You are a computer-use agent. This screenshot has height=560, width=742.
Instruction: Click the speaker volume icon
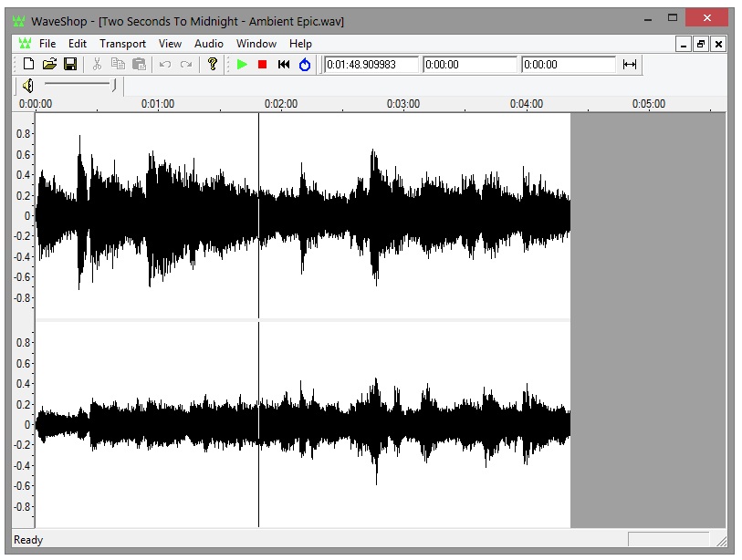[28, 86]
